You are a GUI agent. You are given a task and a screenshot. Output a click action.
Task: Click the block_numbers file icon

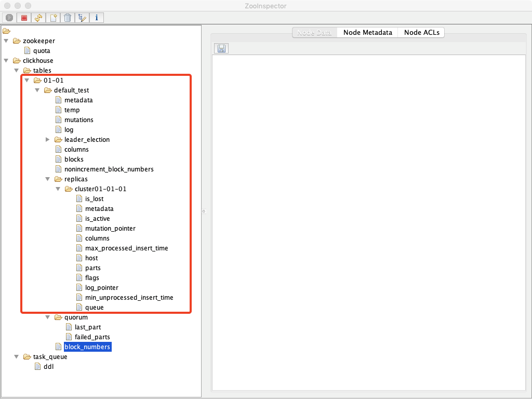click(x=58, y=347)
